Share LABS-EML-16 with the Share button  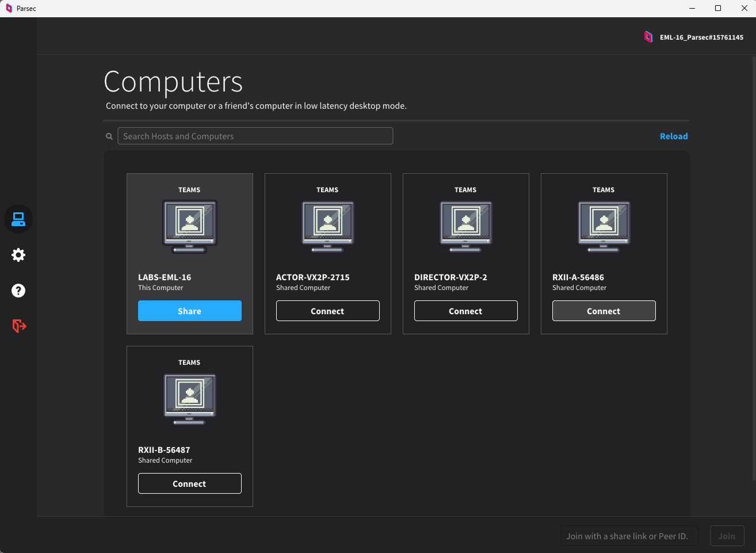coord(189,311)
